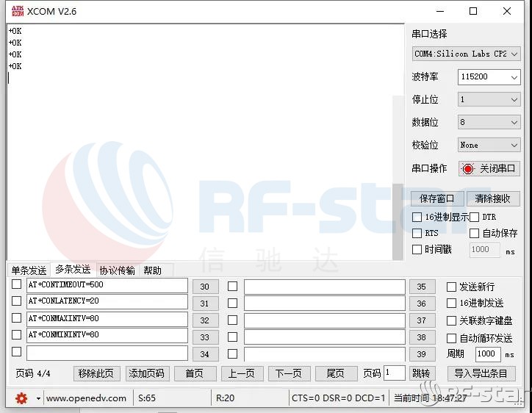Click the red record icon for closing serial port
This screenshot has width=532, height=413.
468,169
